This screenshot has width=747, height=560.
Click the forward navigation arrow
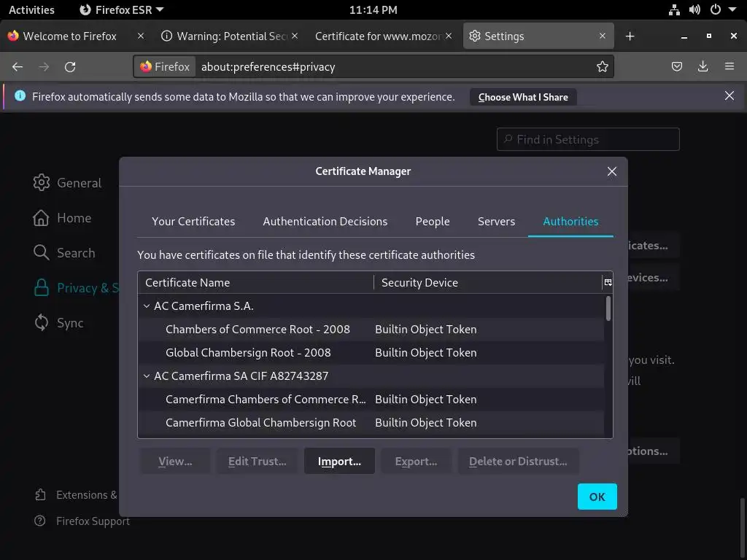[x=44, y=67]
